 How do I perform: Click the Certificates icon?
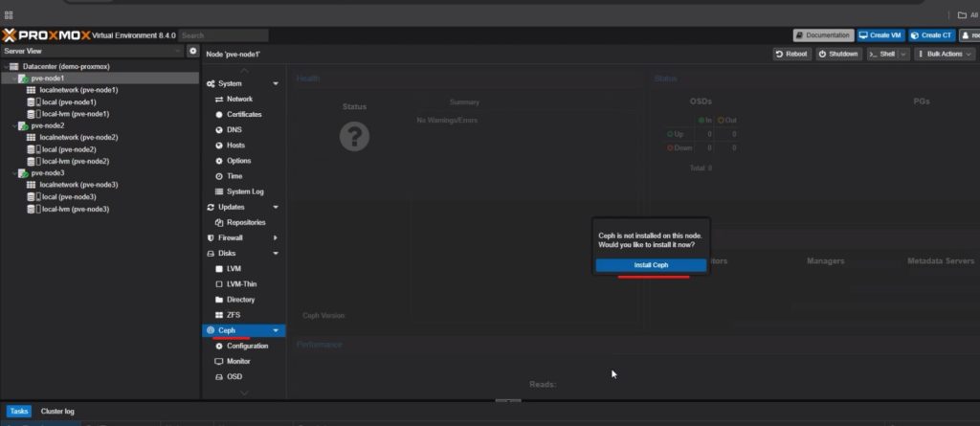(x=219, y=115)
